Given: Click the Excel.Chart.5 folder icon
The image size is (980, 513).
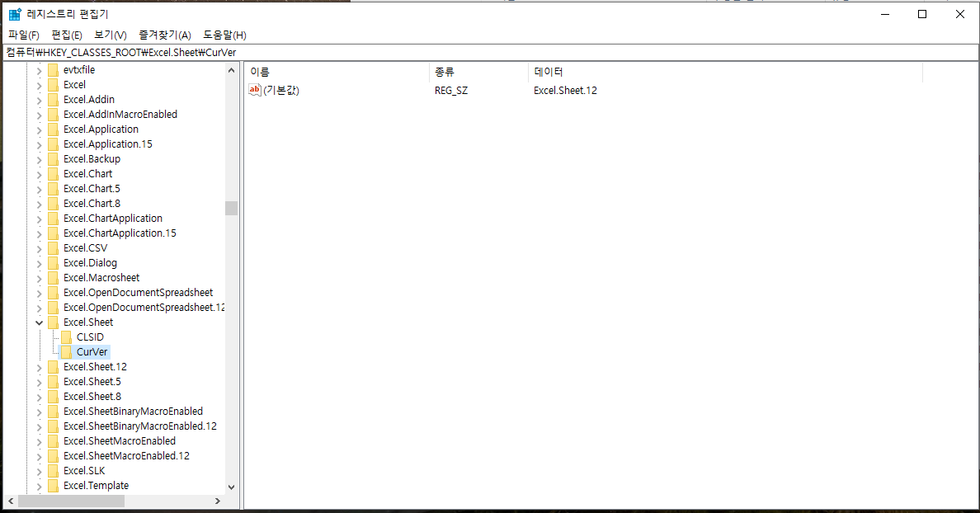Looking at the screenshot, I should 53,189.
